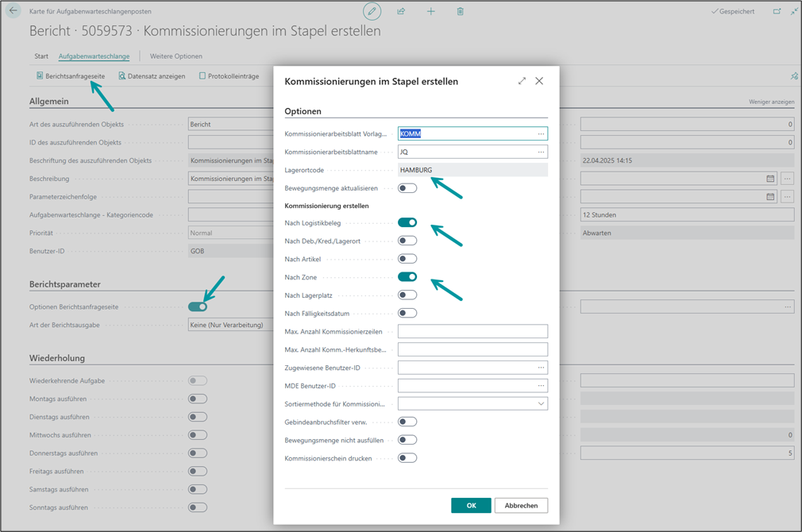Click the Abbrechen button

point(521,506)
